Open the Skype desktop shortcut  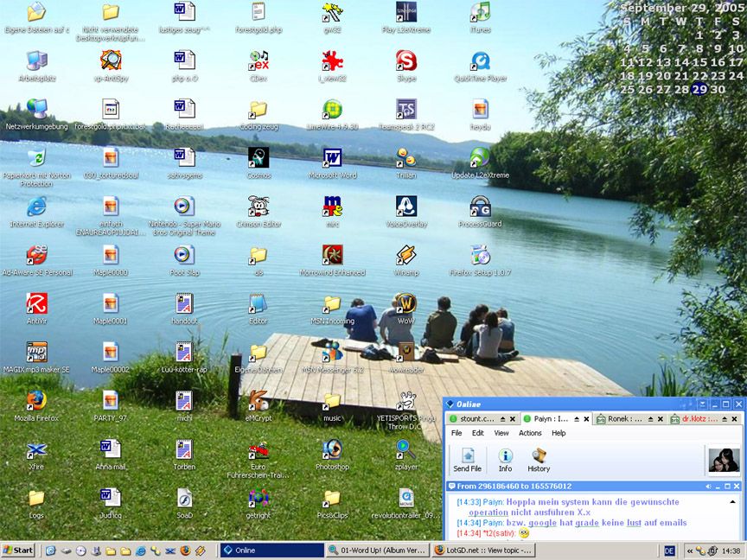[x=406, y=61]
